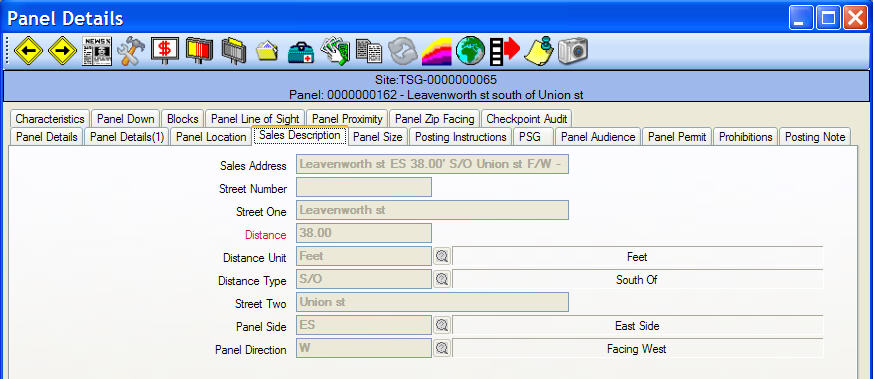Screen dimensions: 873x379
Task: Minimize the Panel Details window
Action: click(801, 18)
